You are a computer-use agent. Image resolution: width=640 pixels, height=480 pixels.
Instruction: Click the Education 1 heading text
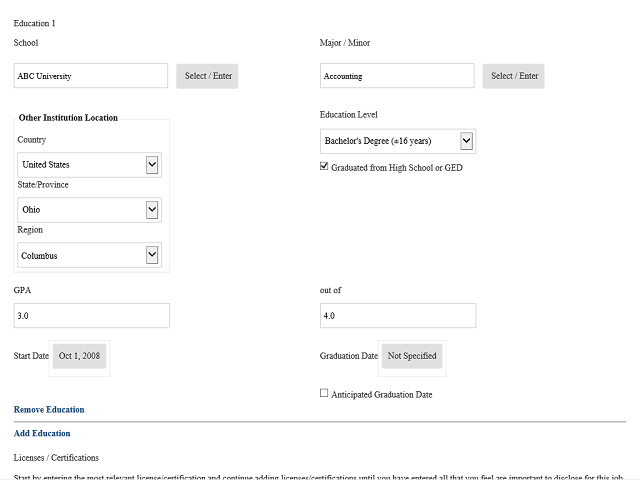(x=34, y=23)
